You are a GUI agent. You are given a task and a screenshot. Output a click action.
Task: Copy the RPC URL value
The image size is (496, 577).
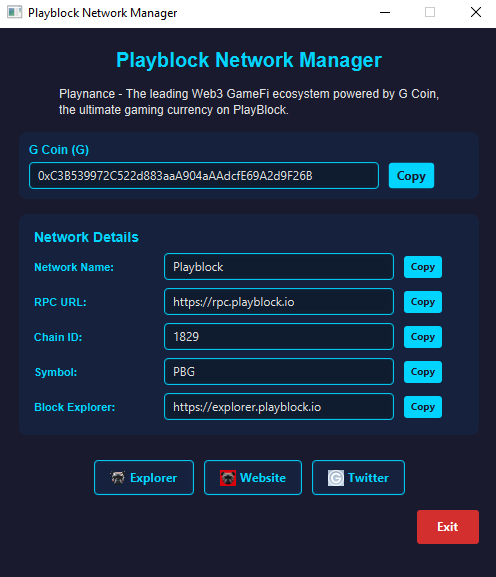tap(423, 302)
